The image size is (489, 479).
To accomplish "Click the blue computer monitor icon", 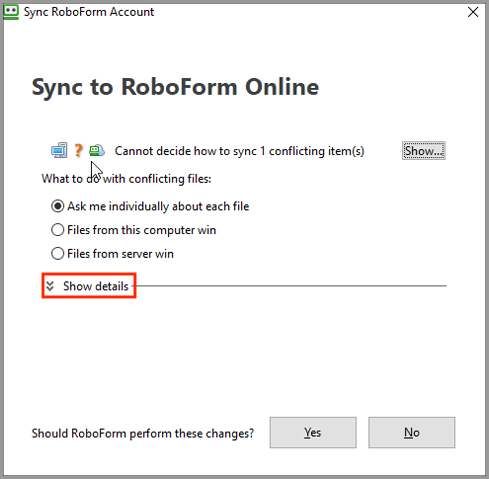I will click(59, 150).
